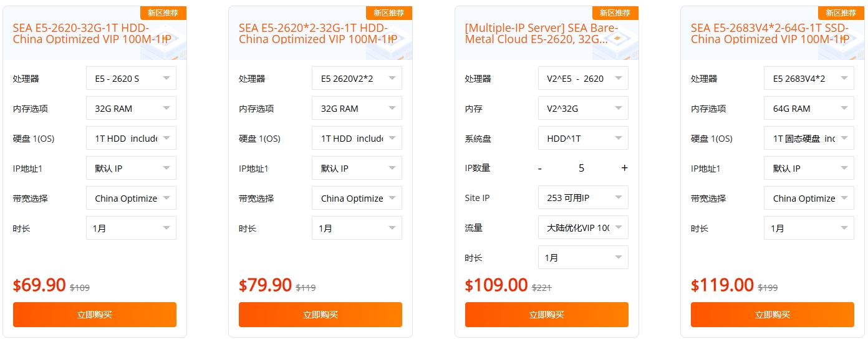The height and width of the screenshot is (339, 868).
Task: Open the Multiple-IP Server SEA Bare-Metal title
Action: tap(541, 34)
